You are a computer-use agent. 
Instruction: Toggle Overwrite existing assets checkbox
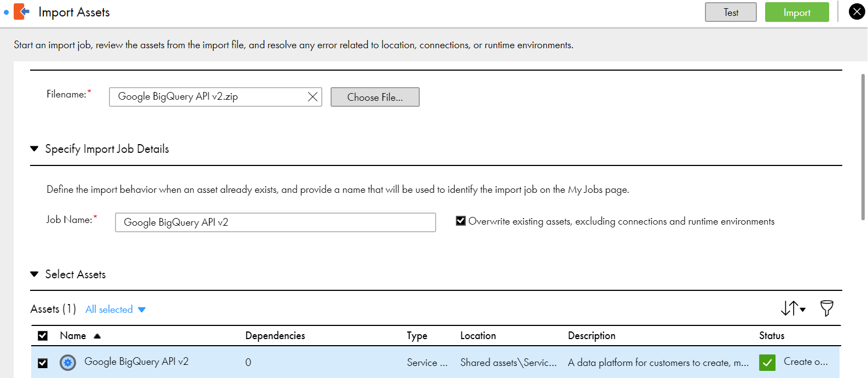click(461, 221)
